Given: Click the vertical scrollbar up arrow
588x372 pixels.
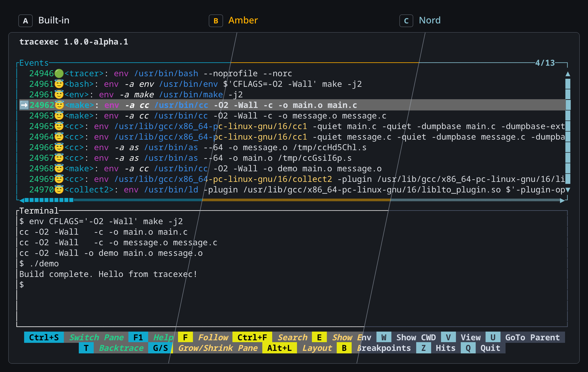Looking at the screenshot, I should (x=568, y=74).
